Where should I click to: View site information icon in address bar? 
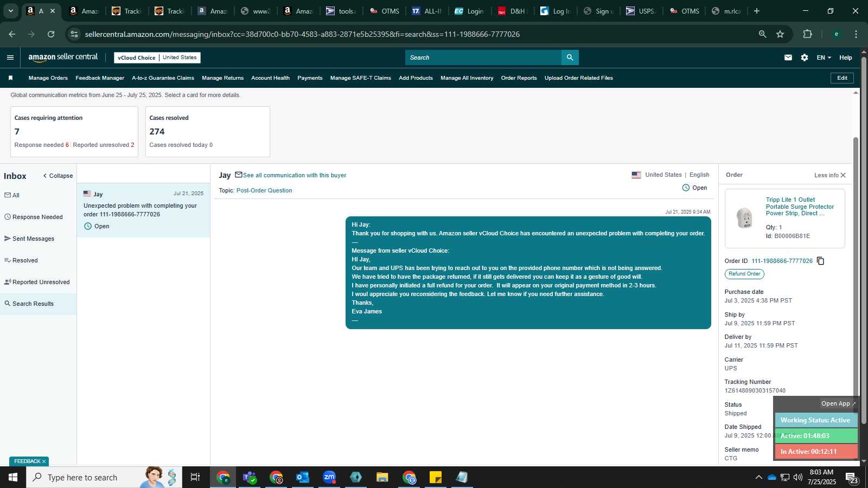(75, 34)
